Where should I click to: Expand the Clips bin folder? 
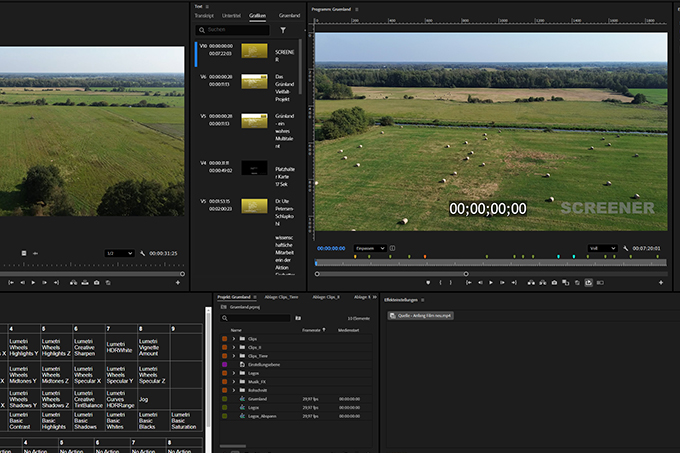pos(233,339)
